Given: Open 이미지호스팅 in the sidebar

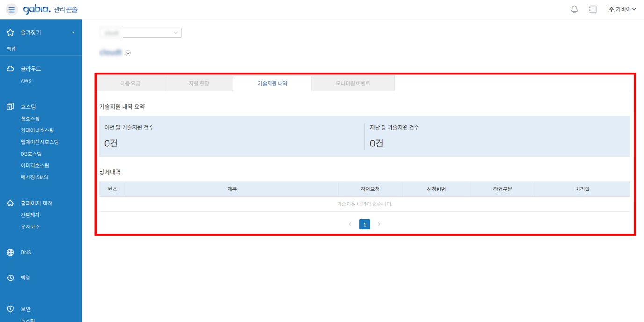Looking at the screenshot, I should click(x=35, y=165).
